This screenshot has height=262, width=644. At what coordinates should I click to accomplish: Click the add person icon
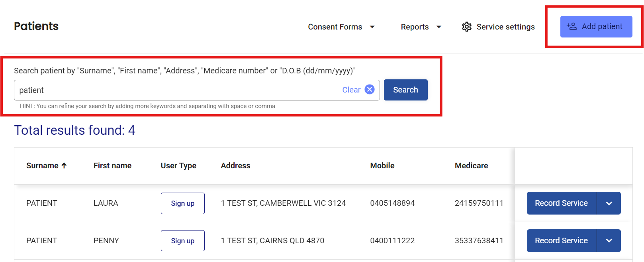pos(572,26)
